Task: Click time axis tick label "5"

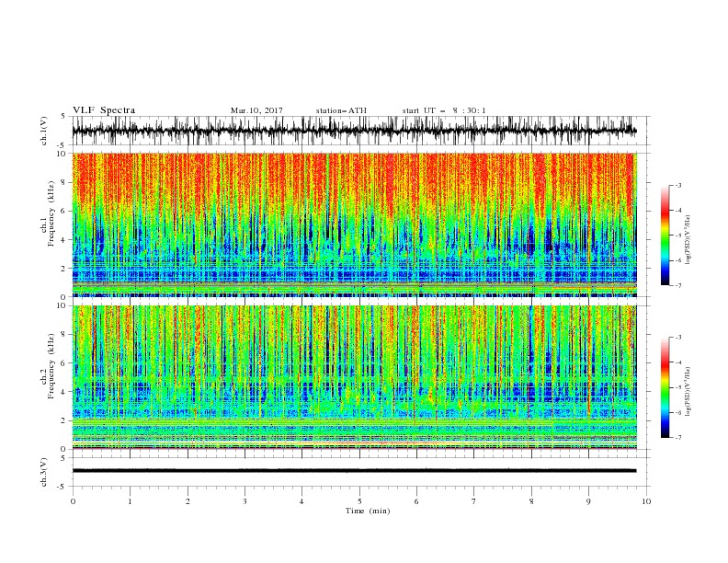Action: 359,501
